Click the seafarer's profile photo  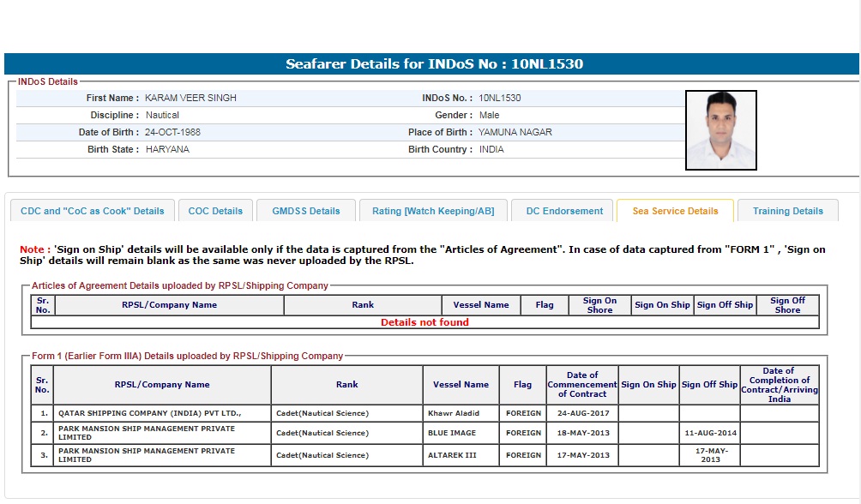point(720,130)
